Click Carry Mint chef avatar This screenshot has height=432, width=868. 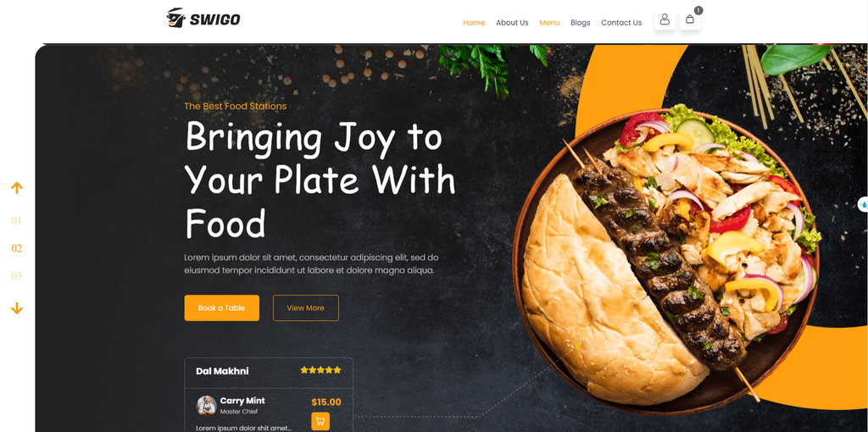[206, 406]
